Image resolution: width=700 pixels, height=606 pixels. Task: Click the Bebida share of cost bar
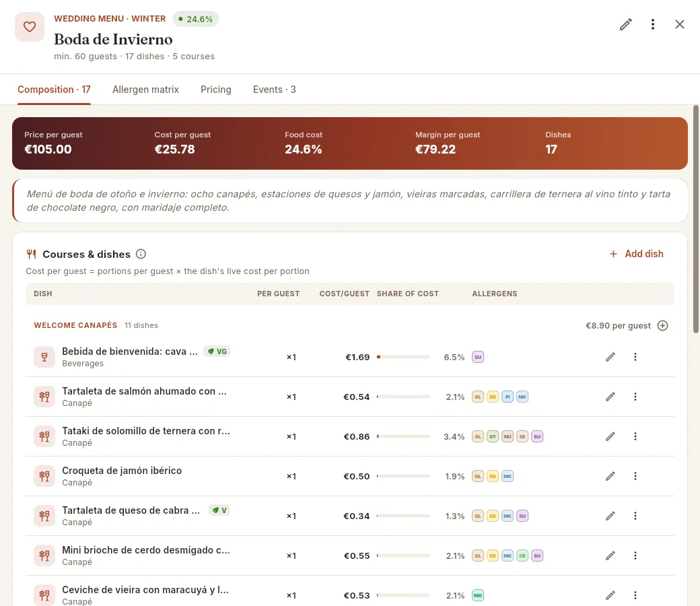point(403,357)
